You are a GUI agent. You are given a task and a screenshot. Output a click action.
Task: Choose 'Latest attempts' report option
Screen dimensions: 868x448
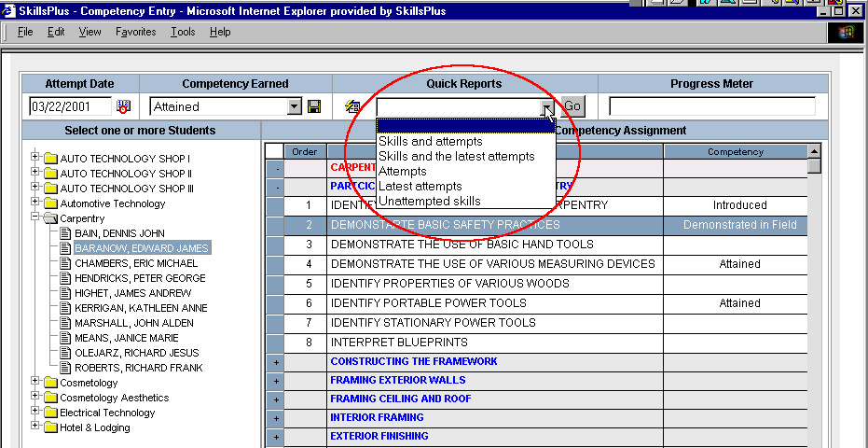[x=465, y=187]
